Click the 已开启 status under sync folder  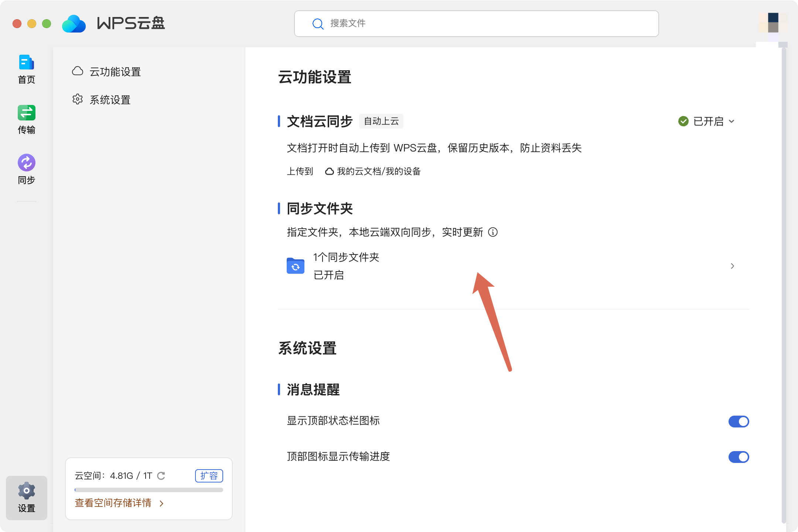pos(329,275)
